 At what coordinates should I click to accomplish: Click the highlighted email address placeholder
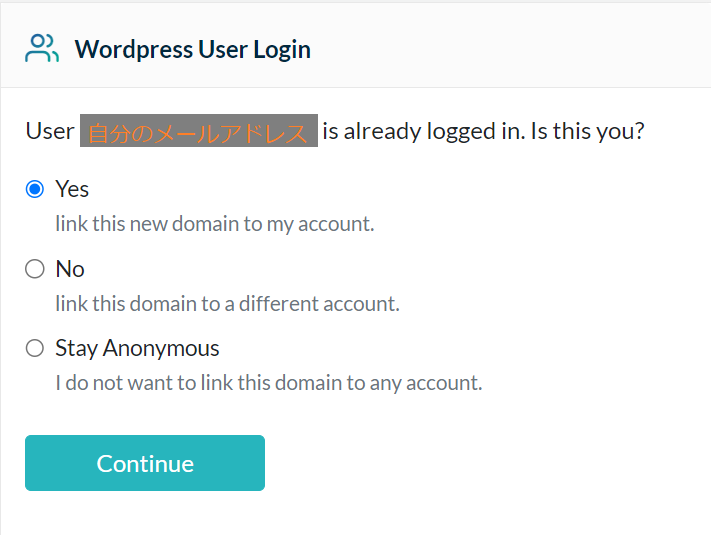(198, 132)
